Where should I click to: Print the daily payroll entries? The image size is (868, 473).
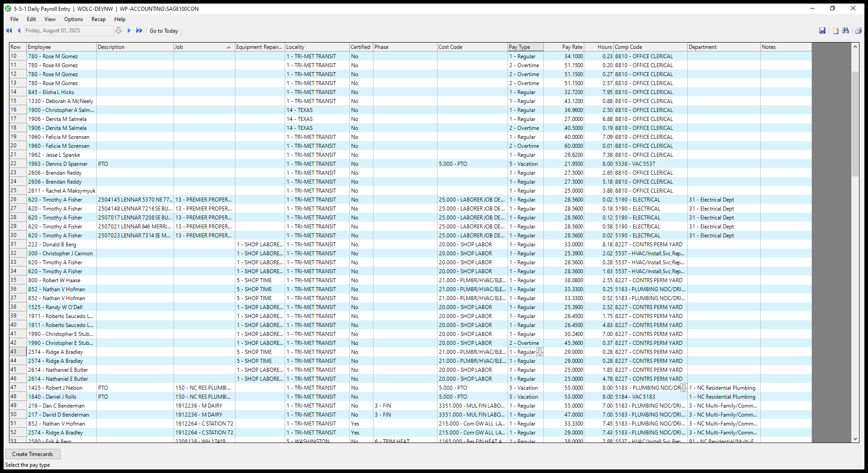(857, 30)
